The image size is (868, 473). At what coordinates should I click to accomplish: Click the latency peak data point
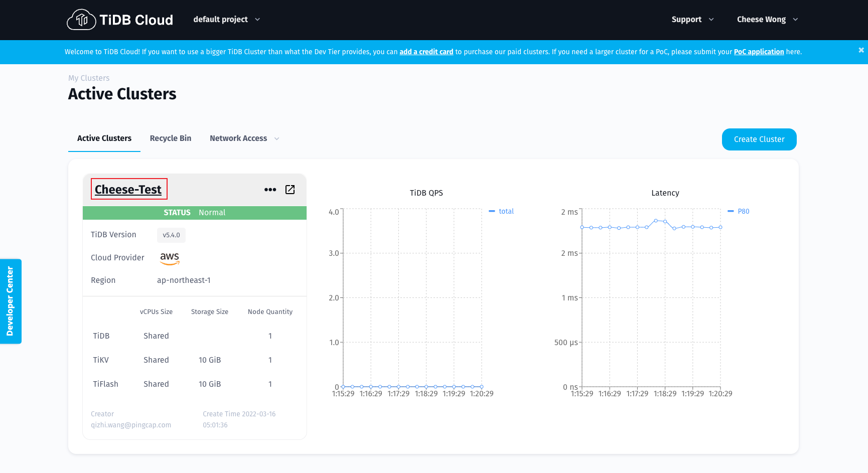click(656, 221)
